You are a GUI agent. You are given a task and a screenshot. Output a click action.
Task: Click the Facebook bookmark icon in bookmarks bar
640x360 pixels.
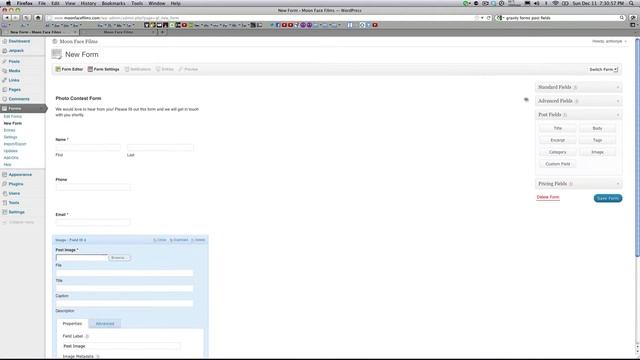point(278,25)
